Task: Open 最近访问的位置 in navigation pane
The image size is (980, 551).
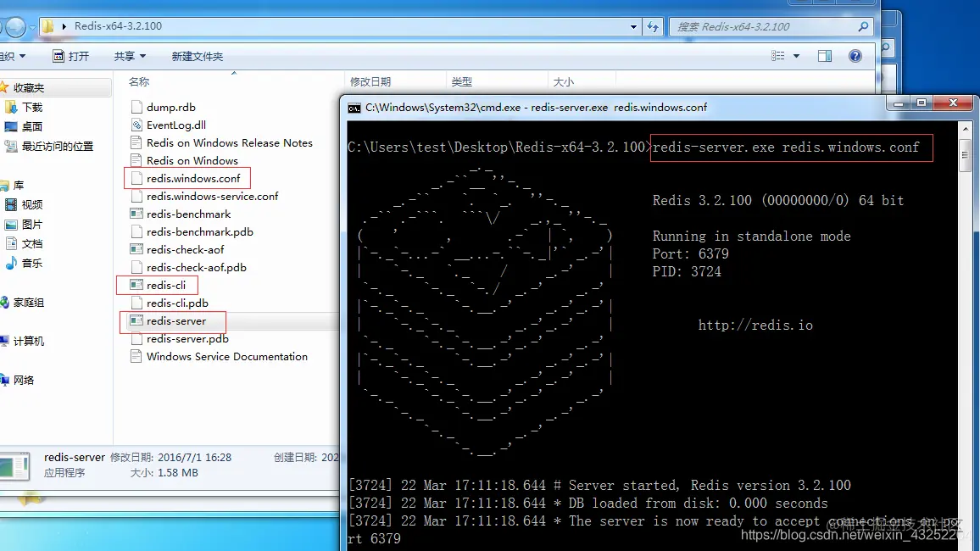Action: (57, 146)
